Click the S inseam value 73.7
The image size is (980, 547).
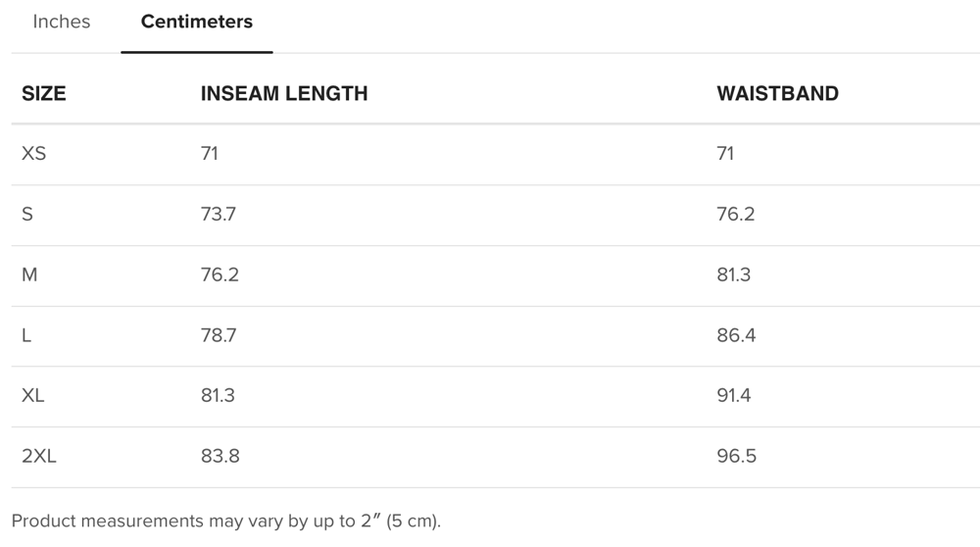pyautogui.click(x=219, y=215)
